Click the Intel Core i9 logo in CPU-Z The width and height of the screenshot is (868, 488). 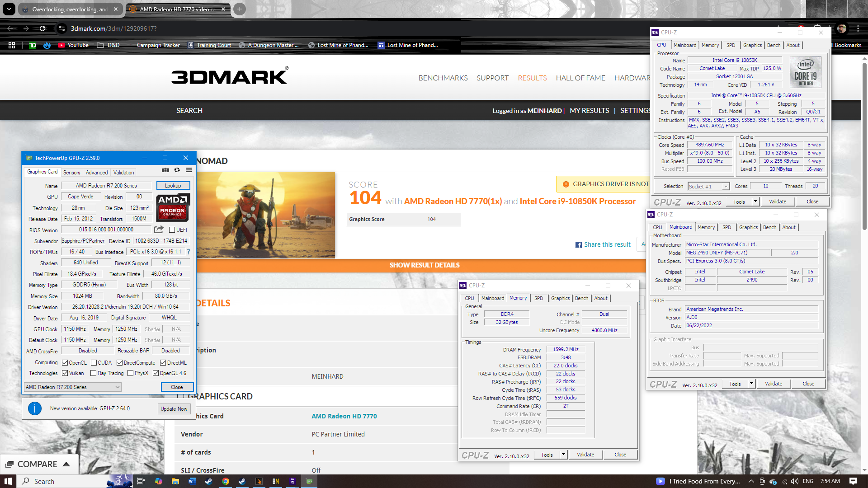805,72
